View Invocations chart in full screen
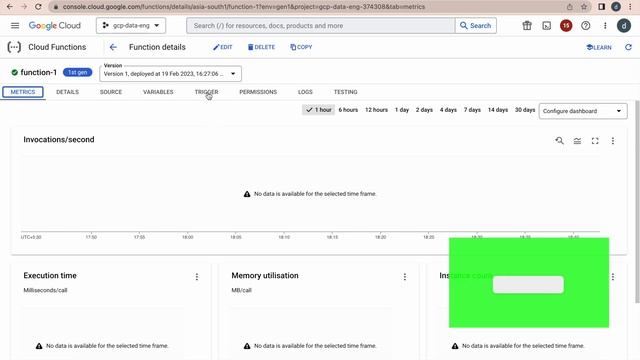Image resolution: width=640 pixels, height=360 pixels. (595, 141)
